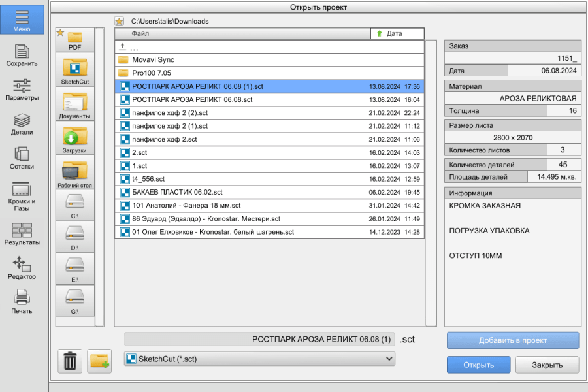Select РОСТПАРК АРОЗА РЕЛИКТ 06.08 (1).sct
Screen dimensions: 588x392
point(270,87)
